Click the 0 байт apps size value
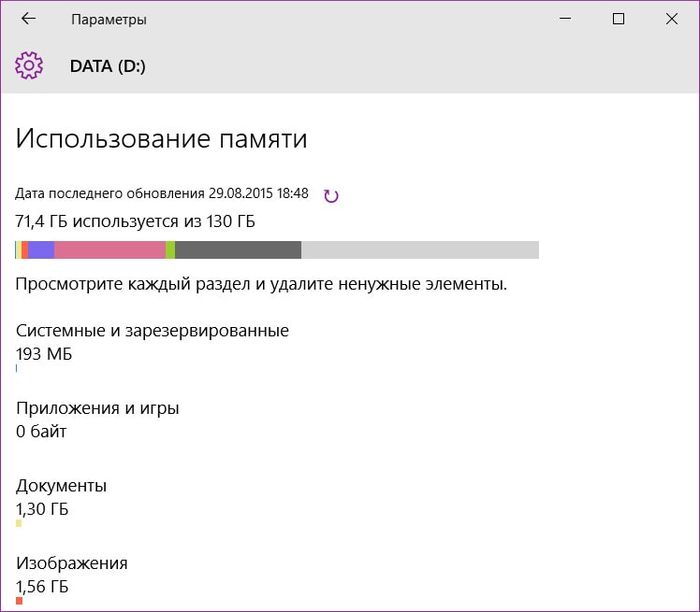This screenshot has height=612, width=700. coord(41,431)
